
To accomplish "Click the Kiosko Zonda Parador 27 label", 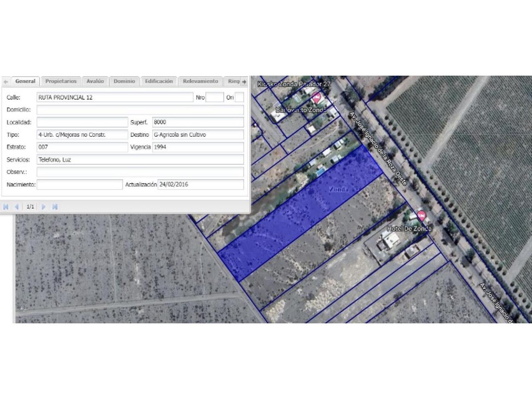I will [294, 84].
